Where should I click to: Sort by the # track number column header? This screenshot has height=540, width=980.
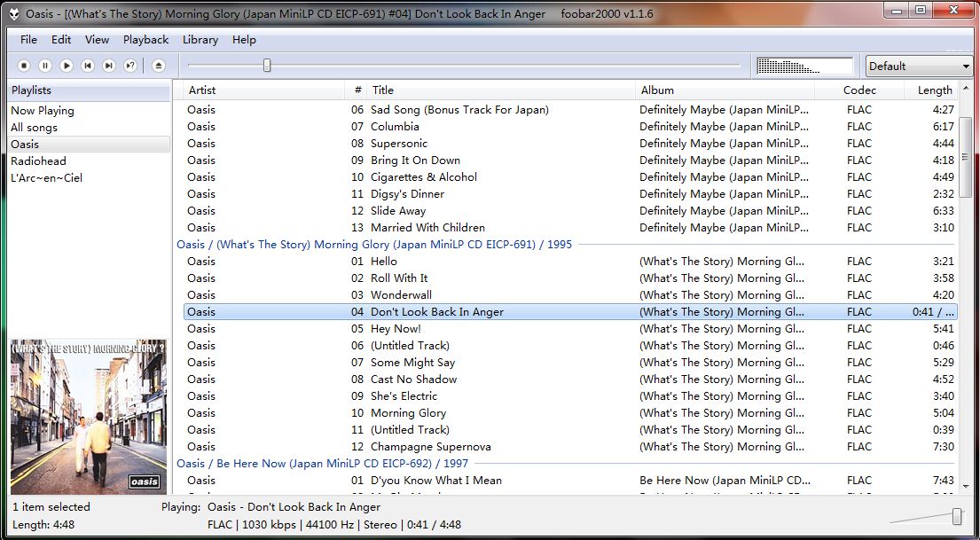click(356, 90)
